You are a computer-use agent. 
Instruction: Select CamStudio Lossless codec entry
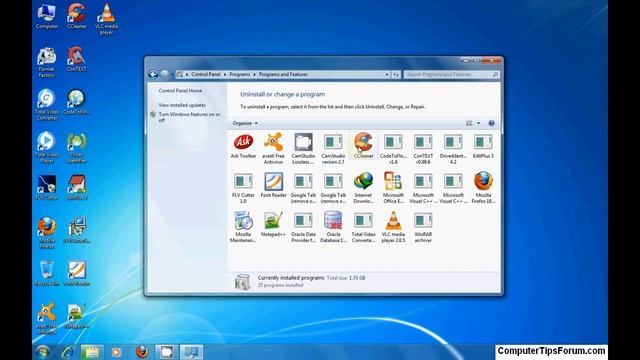click(303, 149)
